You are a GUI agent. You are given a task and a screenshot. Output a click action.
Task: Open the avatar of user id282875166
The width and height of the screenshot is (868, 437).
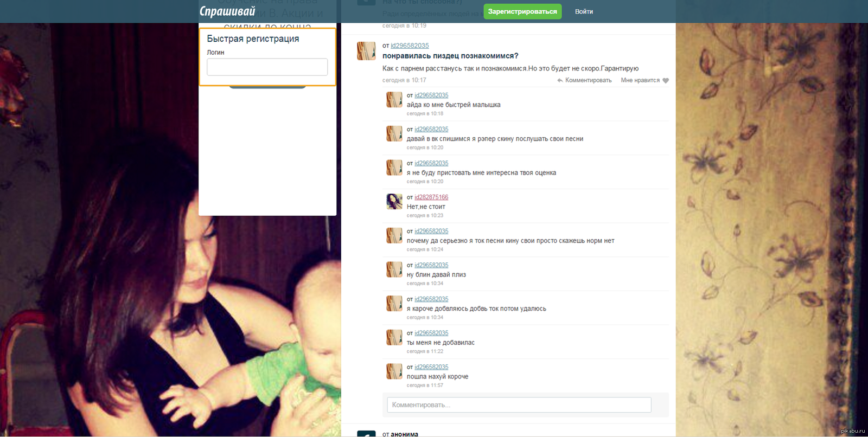(x=394, y=202)
